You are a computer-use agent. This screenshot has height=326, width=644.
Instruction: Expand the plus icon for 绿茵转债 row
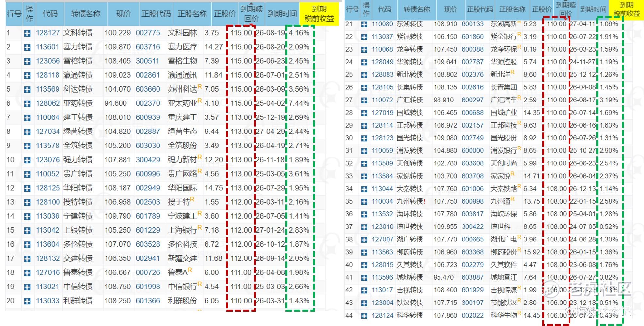pos(27,132)
